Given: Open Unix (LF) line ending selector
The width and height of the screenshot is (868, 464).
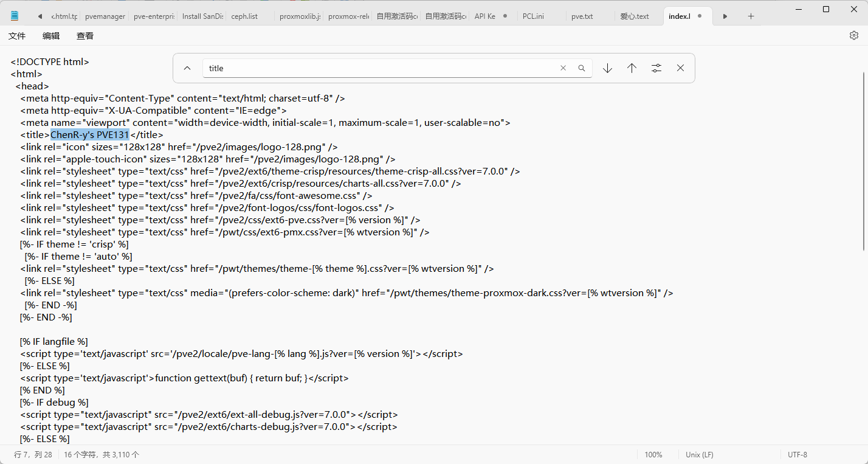Looking at the screenshot, I should click(700, 454).
